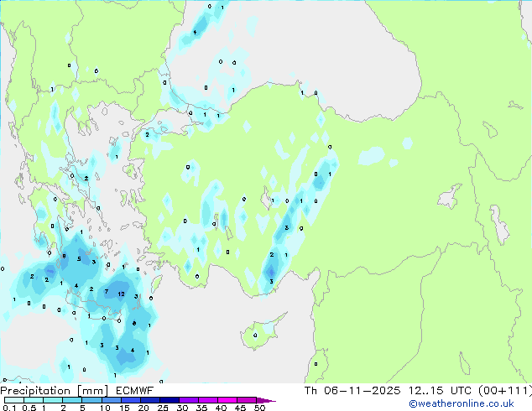This screenshot has width=532, height=411.
Task: Click the '5' precipitation value on the map
Action: pos(79,259)
